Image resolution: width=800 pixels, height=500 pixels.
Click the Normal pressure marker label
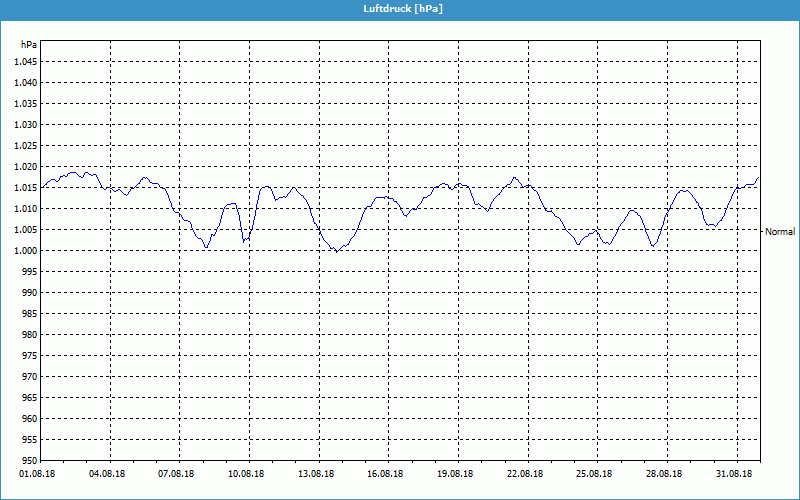tap(779, 231)
